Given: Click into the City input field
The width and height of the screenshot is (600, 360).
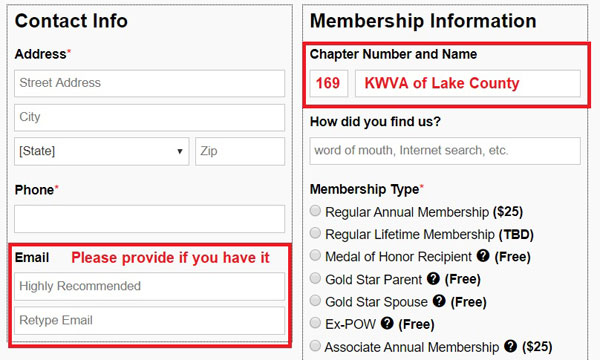Looking at the screenshot, I should click(x=150, y=117).
